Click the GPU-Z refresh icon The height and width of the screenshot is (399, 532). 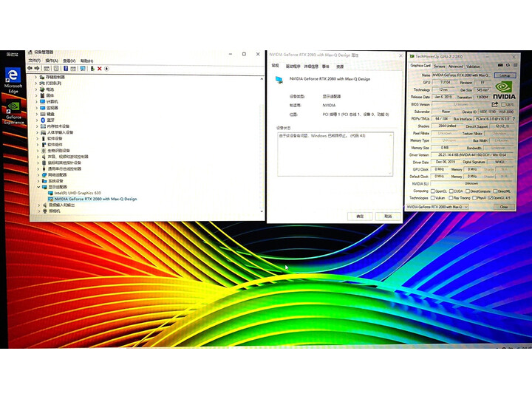click(508, 65)
